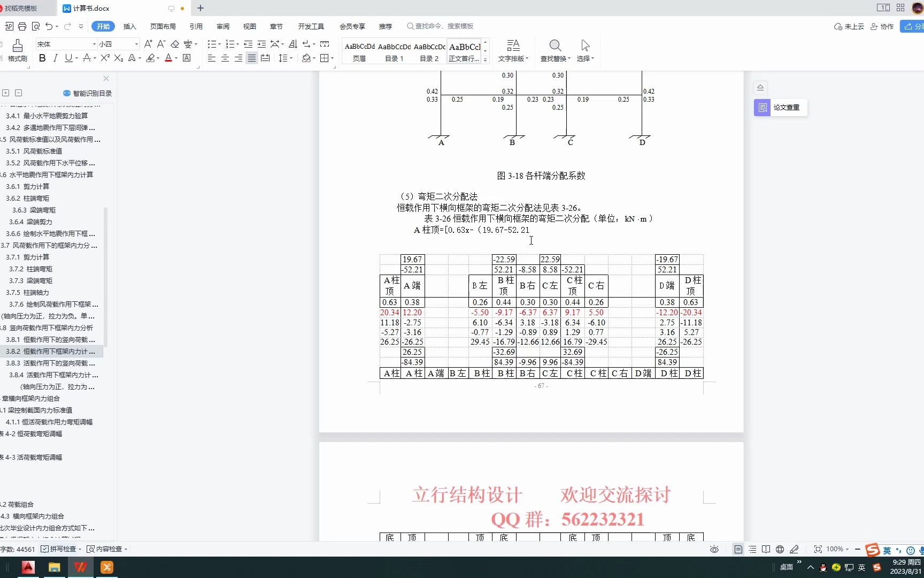The width and height of the screenshot is (924, 578).
Task: Open the 文字排版 tool
Action: point(513,51)
